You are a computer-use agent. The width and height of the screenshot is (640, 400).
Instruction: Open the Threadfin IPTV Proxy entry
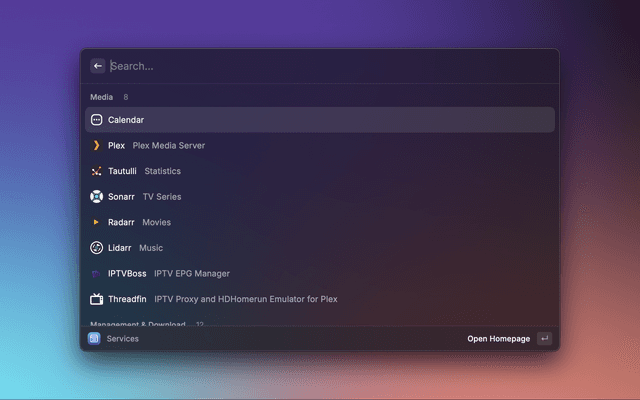pyautogui.click(x=320, y=299)
